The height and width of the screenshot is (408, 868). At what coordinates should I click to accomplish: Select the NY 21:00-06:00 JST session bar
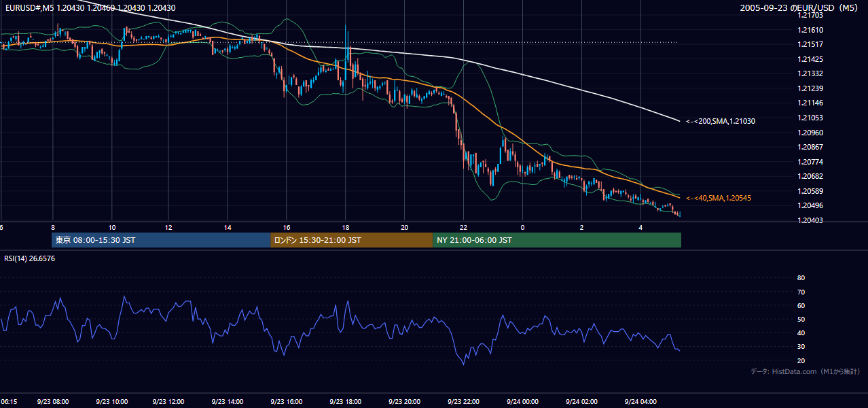point(557,240)
